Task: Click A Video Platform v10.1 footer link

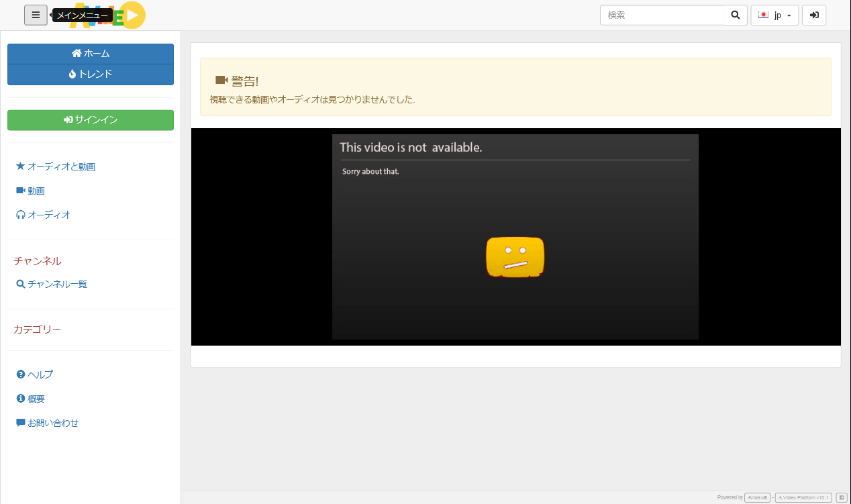Action: (x=803, y=497)
